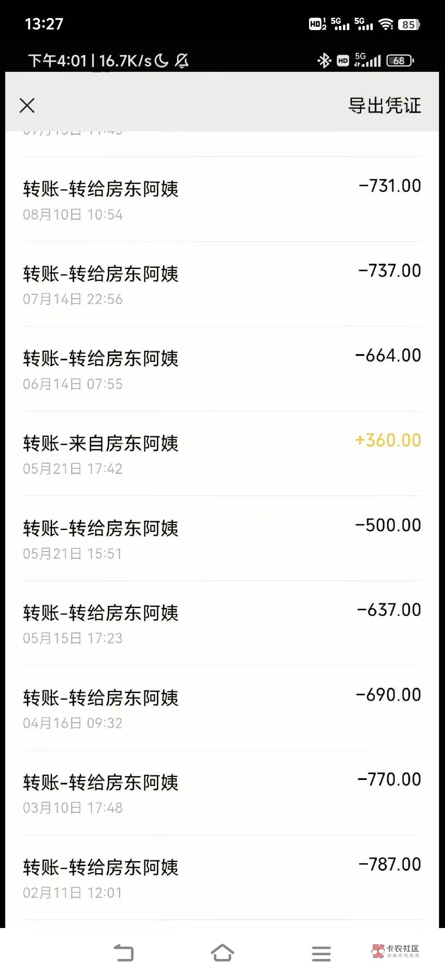
Task: Tap the battery 85 indicator
Action: 409,24
